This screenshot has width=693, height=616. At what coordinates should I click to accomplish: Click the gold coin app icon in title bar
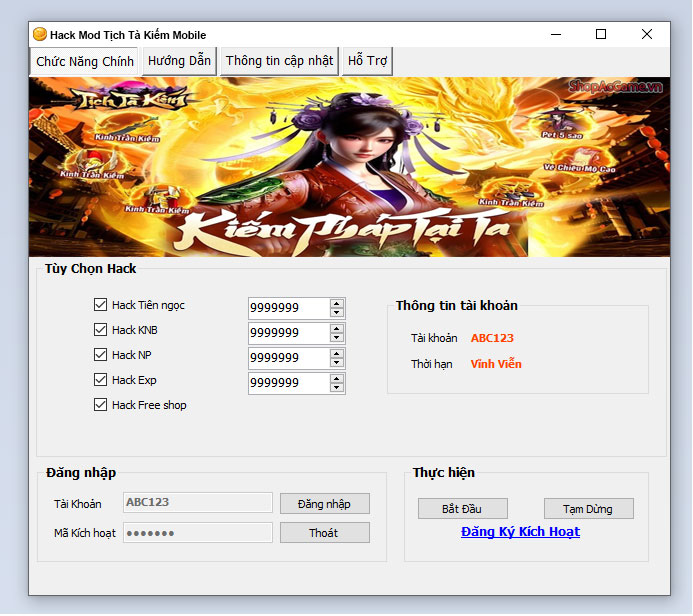pos(40,34)
